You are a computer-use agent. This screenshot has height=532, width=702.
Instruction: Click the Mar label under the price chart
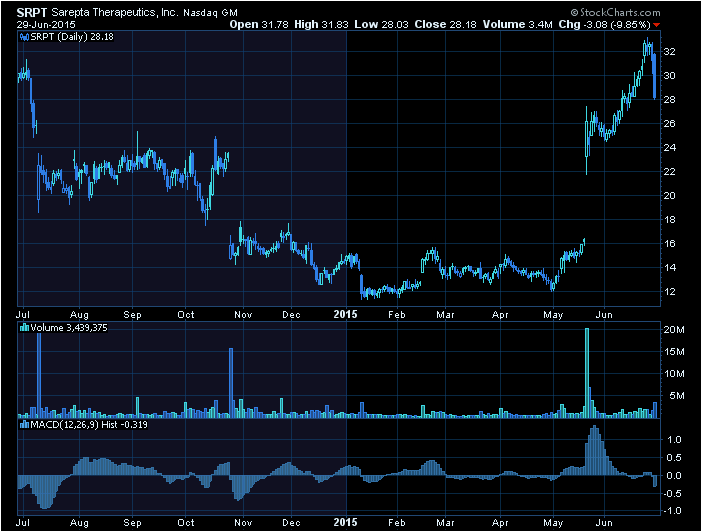coord(445,315)
